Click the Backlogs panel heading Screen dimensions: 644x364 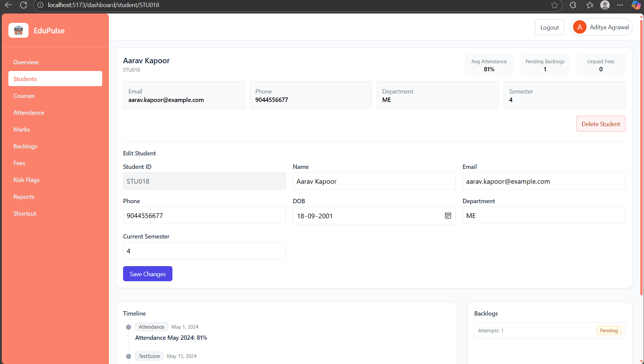[486, 314]
